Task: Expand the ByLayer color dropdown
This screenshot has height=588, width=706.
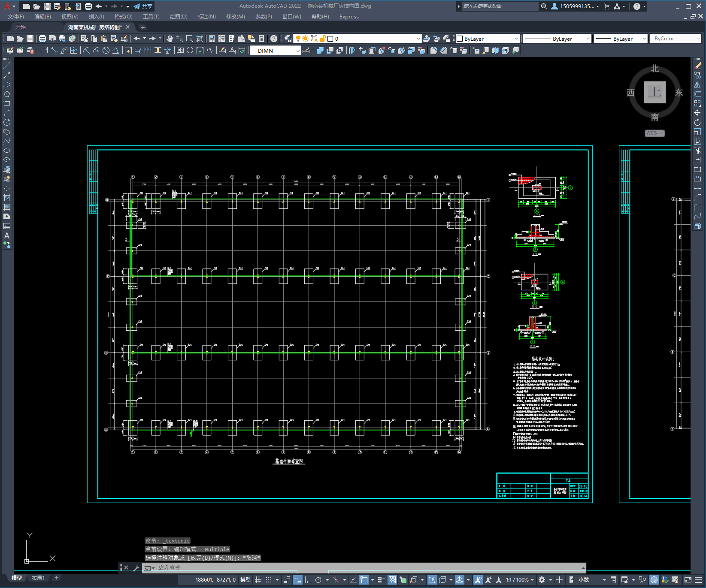Action: tap(516, 39)
